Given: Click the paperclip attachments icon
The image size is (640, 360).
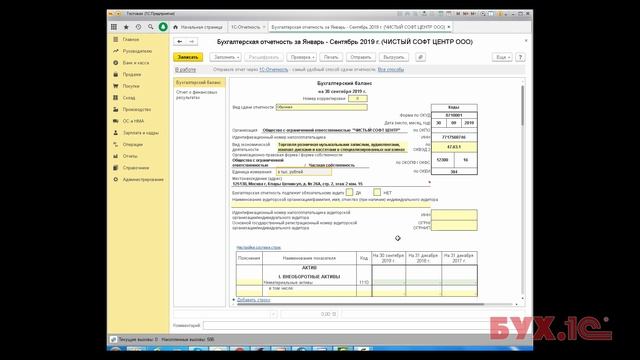Looking at the screenshot, I should pyautogui.click(x=420, y=57).
